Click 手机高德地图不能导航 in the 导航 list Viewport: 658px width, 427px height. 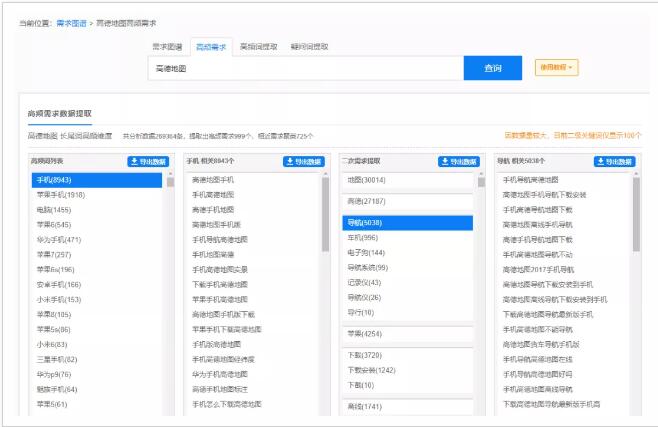click(x=538, y=330)
